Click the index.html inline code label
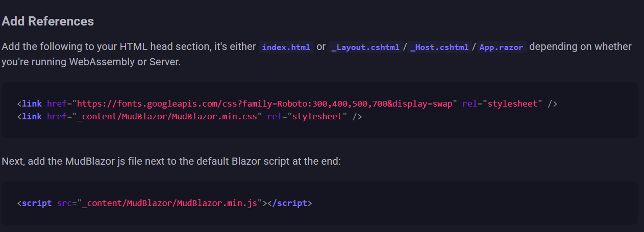The width and height of the screenshot is (644, 232). (x=286, y=47)
